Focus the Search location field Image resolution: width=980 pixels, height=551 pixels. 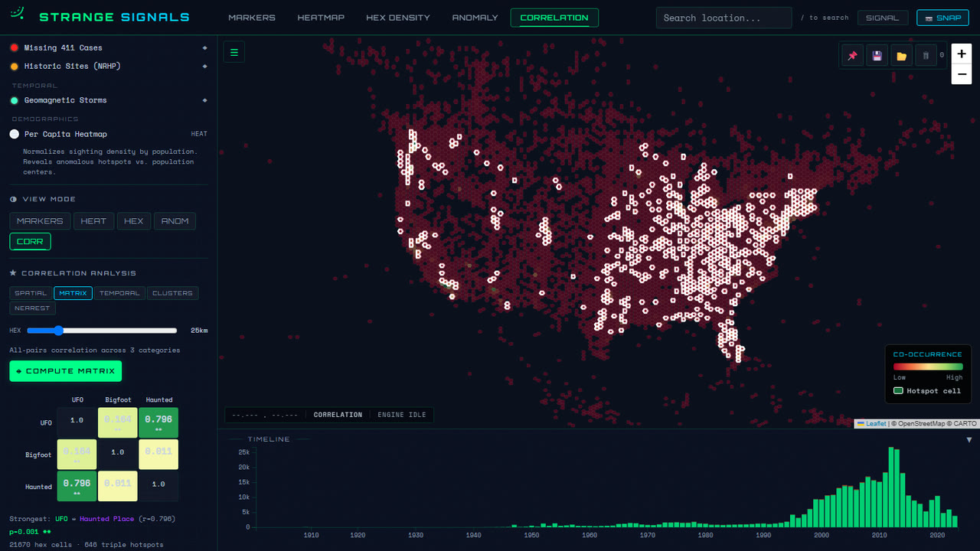[724, 18]
